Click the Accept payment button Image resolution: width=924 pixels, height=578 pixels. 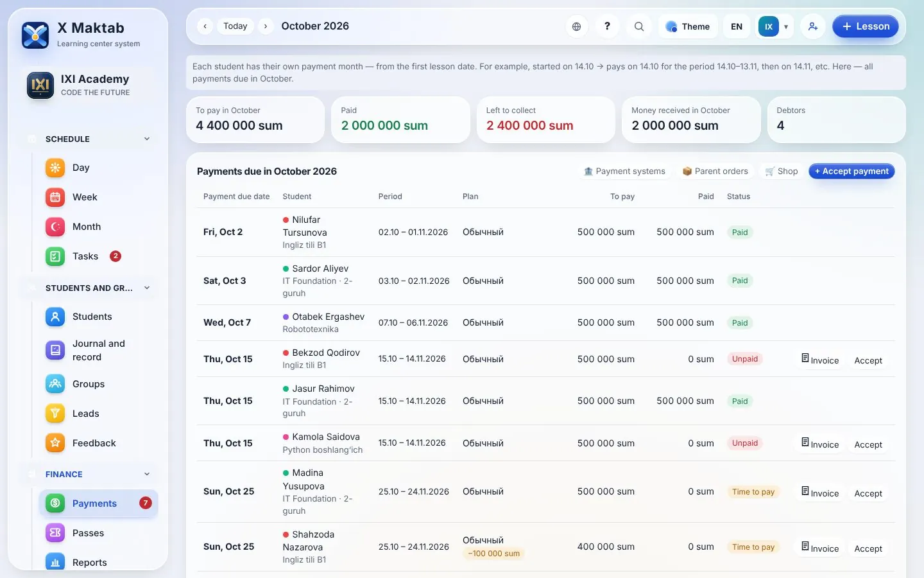click(851, 171)
